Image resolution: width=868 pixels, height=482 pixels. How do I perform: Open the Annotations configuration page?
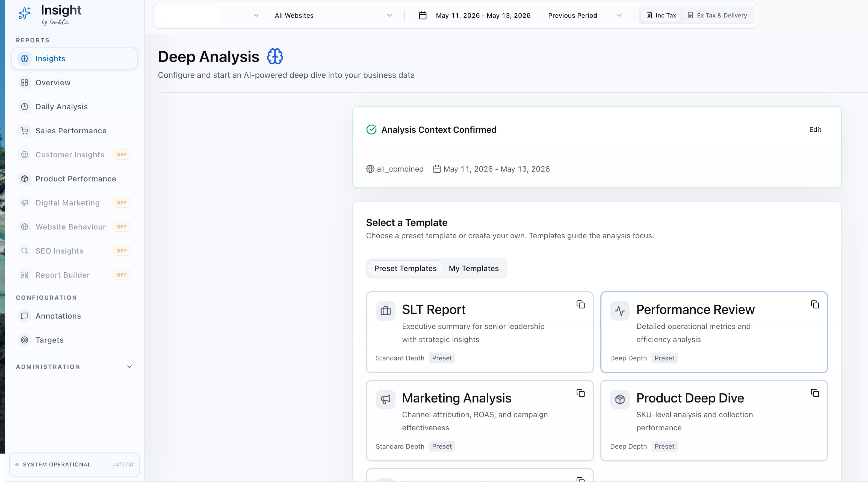[75, 316]
